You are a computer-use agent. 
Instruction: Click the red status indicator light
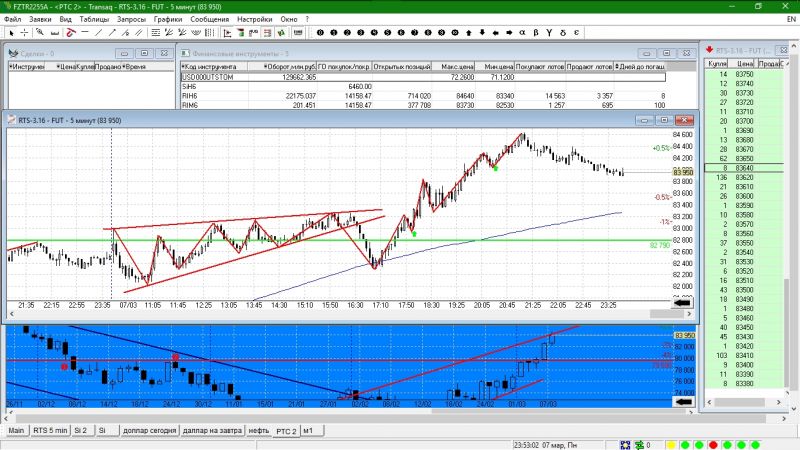713,445
